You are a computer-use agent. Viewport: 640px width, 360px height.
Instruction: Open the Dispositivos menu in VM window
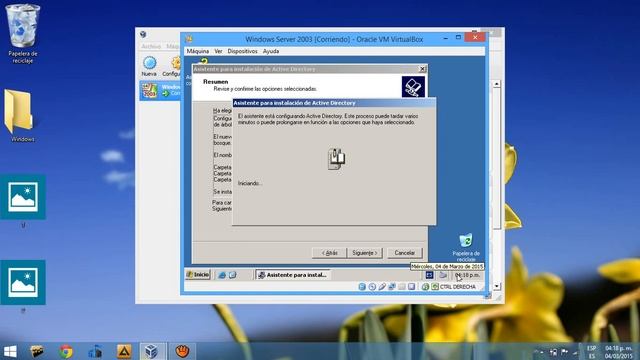pyautogui.click(x=242, y=51)
